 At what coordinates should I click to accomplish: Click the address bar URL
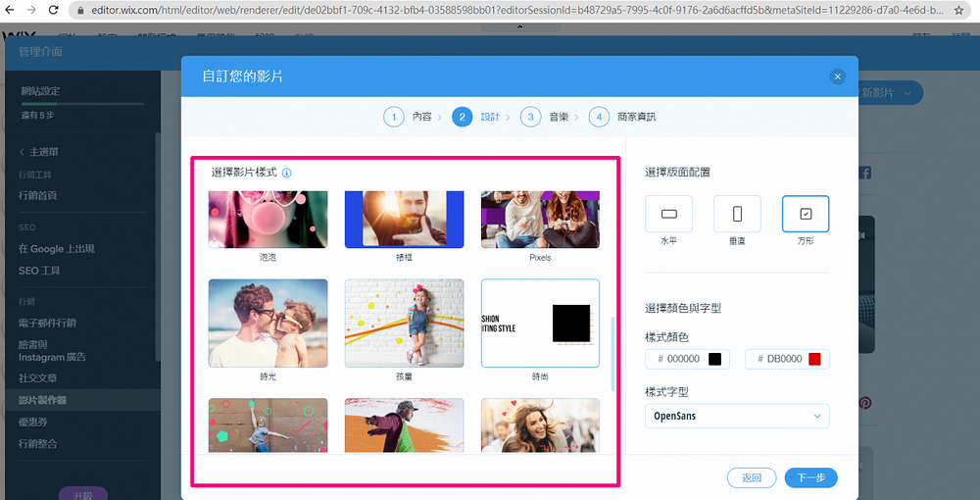[x=515, y=10]
